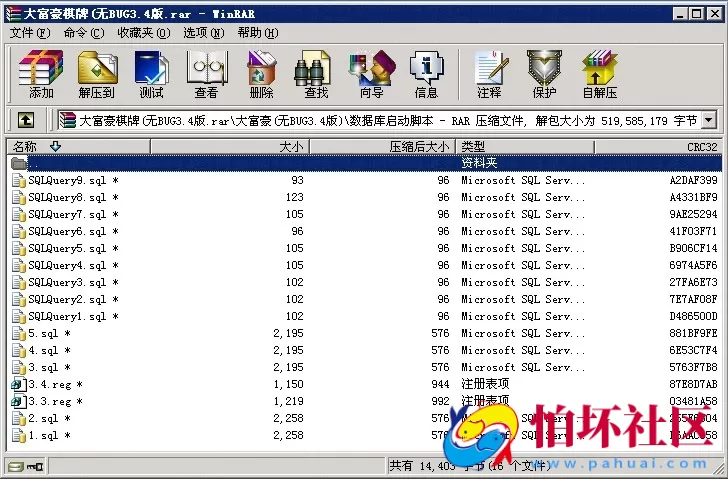Click the registry icon of 3.4.reg
The height and width of the screenshot is (479, 728).
[19, 384]
